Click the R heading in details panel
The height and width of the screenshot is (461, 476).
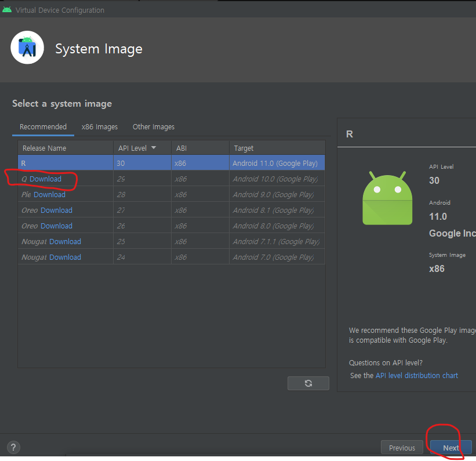click(350, 134)
